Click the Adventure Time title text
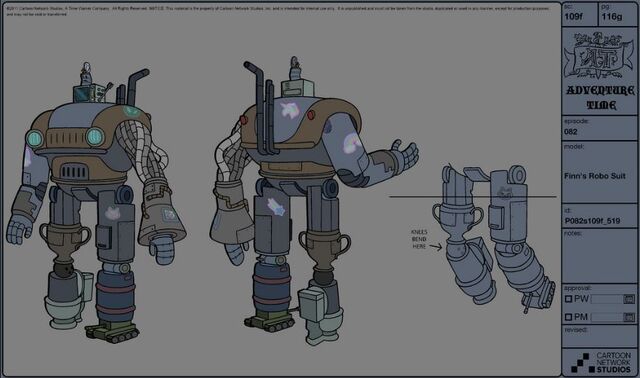The width and height of the screenshot is (640, 378). (600, 98)
